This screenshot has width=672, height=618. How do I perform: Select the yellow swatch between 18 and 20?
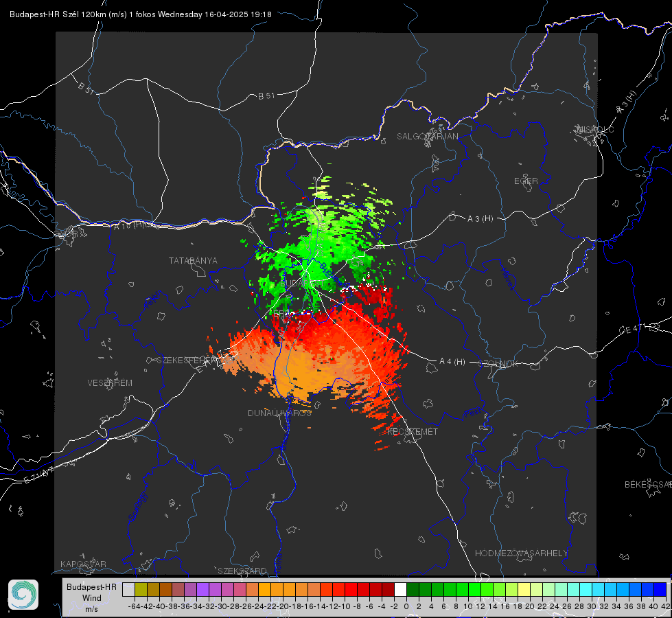tap(524, 589)
